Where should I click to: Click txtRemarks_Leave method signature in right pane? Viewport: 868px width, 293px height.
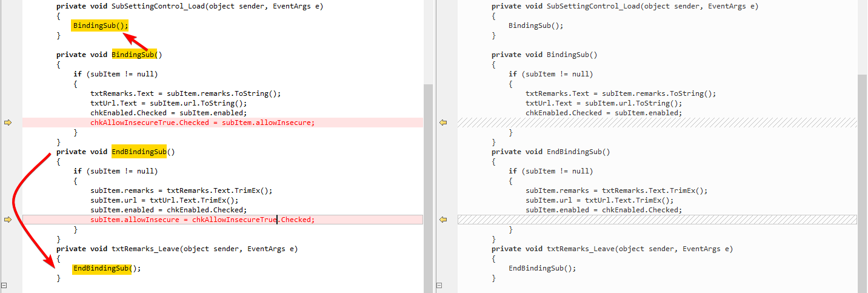point(612,249)
